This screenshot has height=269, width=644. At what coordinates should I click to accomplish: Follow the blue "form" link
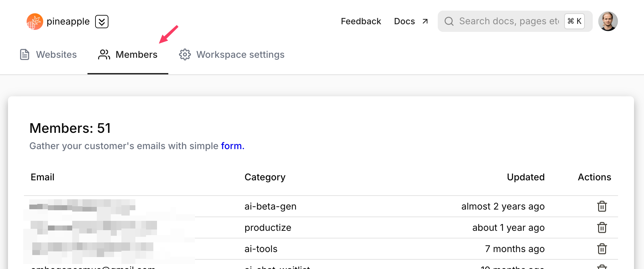pyautogui.click(x=233, y=146)
